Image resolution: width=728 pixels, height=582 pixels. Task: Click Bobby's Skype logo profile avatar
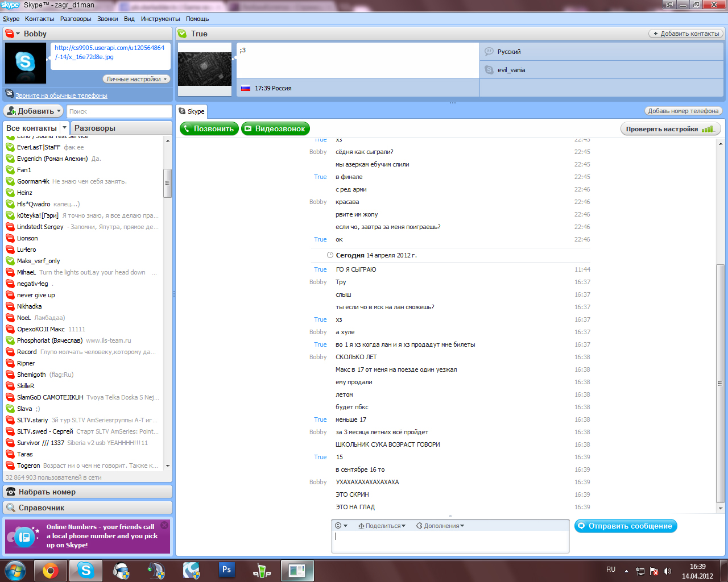tap(26, 63)
